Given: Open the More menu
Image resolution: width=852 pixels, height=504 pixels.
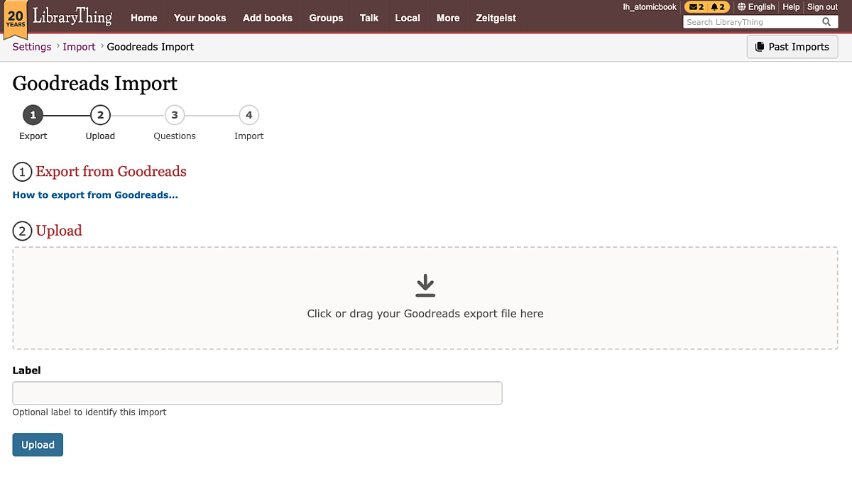Looking at the screenshot, I should (448, 18).
